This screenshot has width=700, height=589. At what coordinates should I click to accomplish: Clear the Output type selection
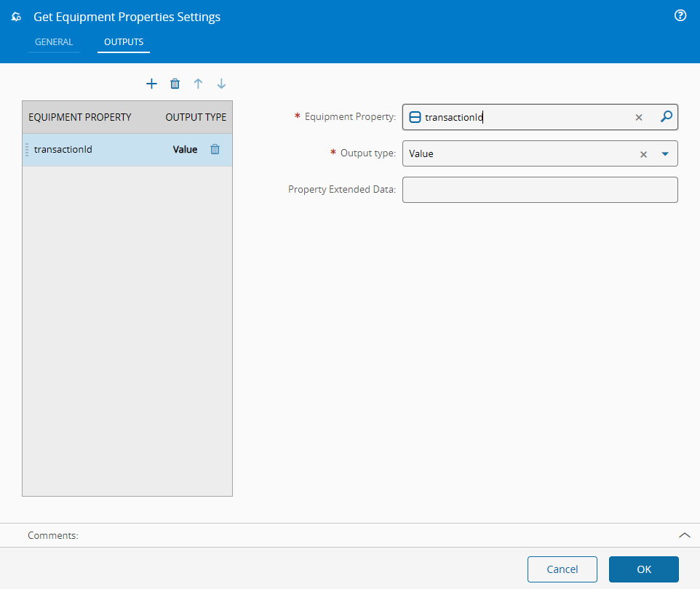coord(643,154)
